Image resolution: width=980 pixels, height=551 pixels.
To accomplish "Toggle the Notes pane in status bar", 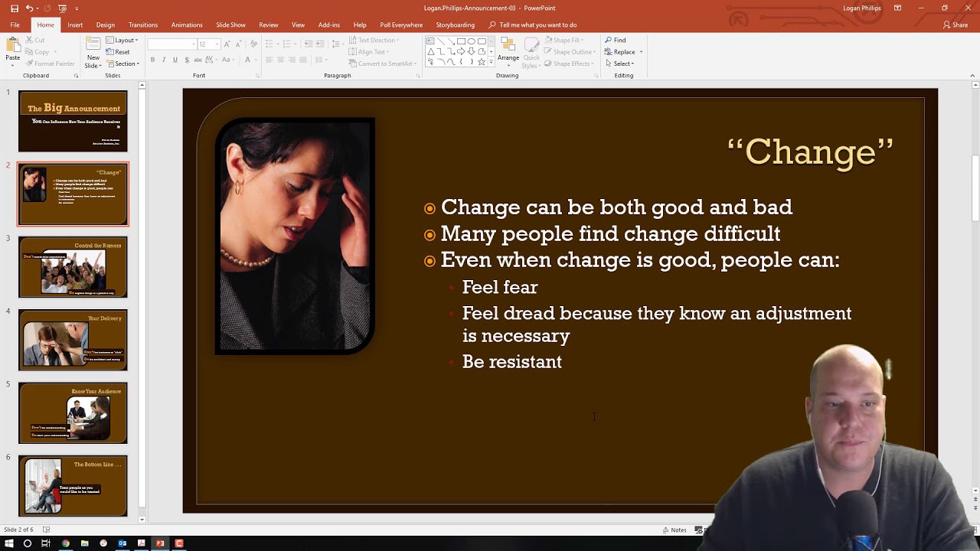I will [675, 530].
